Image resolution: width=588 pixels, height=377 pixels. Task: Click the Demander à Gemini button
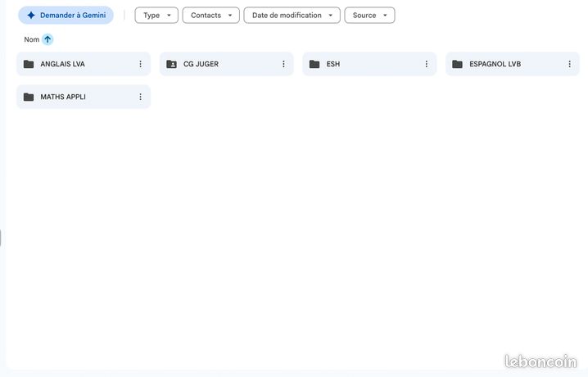66,16
